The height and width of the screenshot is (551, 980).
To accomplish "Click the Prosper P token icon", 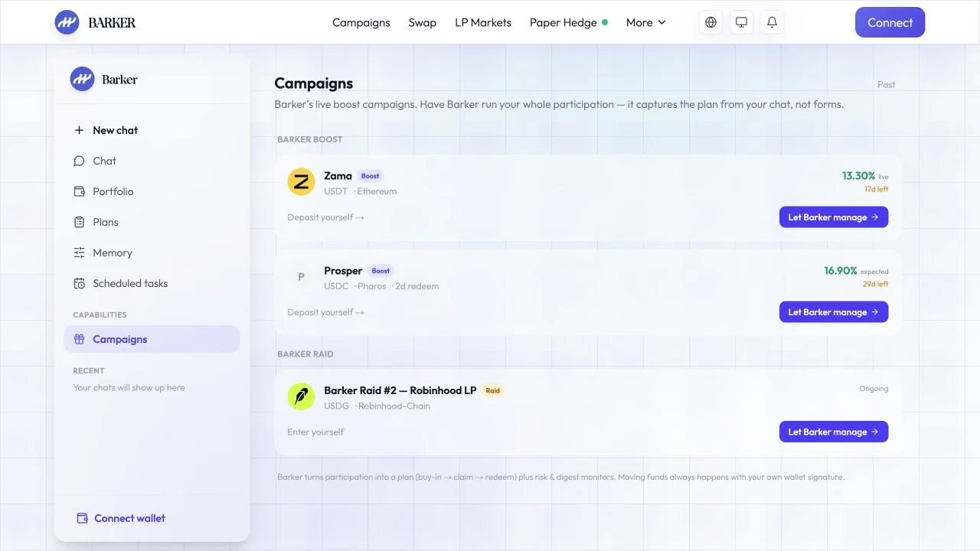I will (301, 277).
